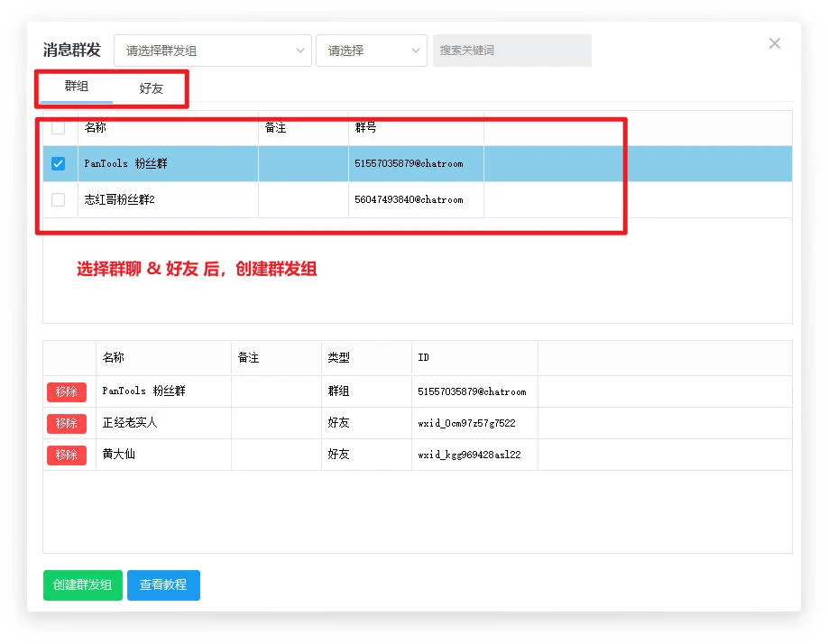Viewport: 828px width, 644px height.
Task: Click the wxid_kgg969428asl22 ID cell
Action: point(474,455)
